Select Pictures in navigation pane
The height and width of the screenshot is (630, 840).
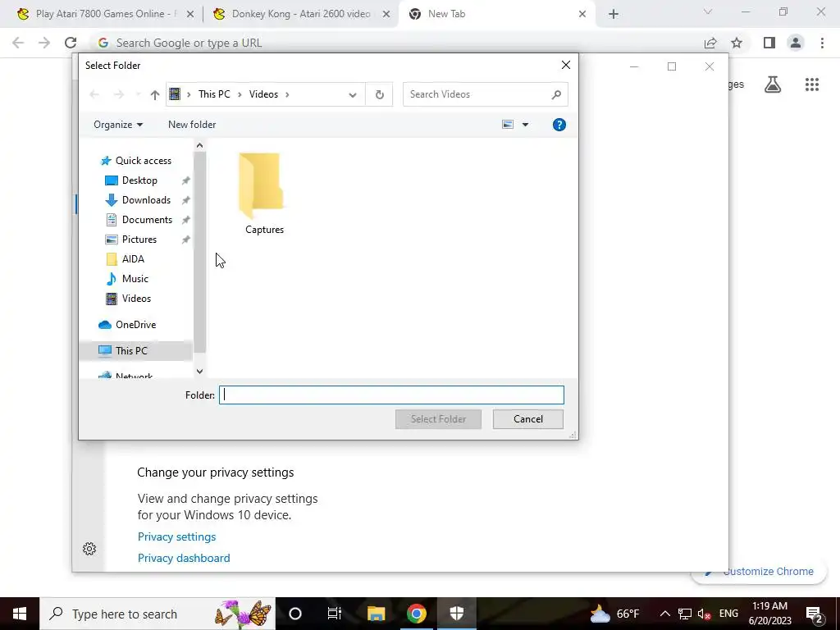(x=139, y=240)
